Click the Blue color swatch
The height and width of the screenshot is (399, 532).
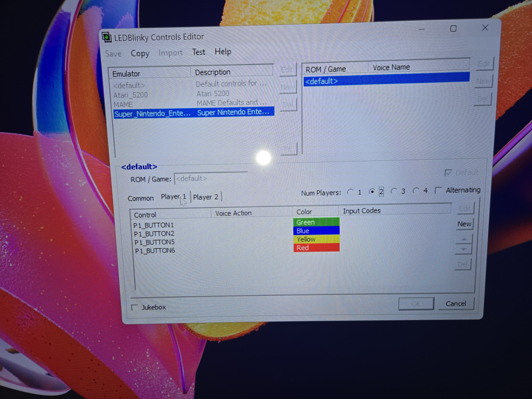[x=316, y=230]
